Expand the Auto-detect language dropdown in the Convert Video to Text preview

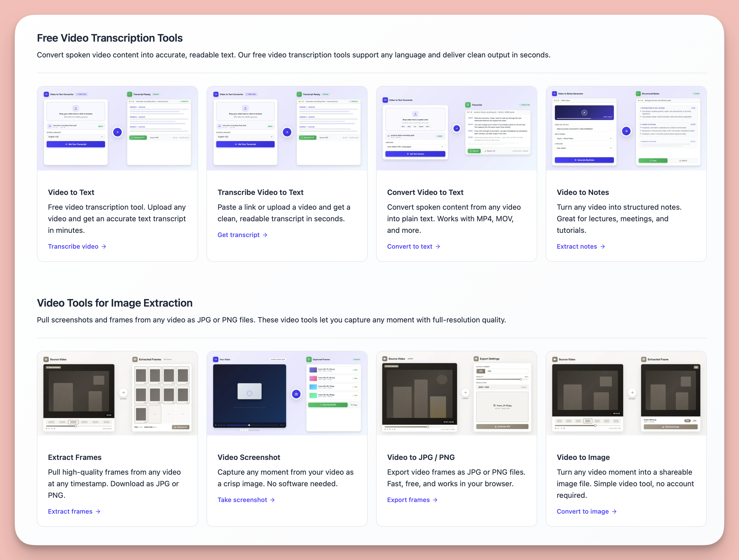[x=415, y=147]
